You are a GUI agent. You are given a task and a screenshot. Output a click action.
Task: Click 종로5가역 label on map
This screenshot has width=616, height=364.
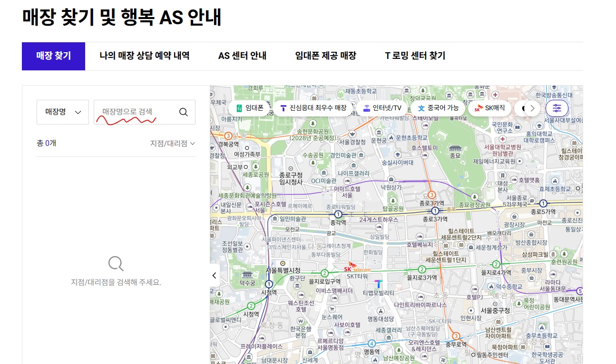(x=543, y=212)
